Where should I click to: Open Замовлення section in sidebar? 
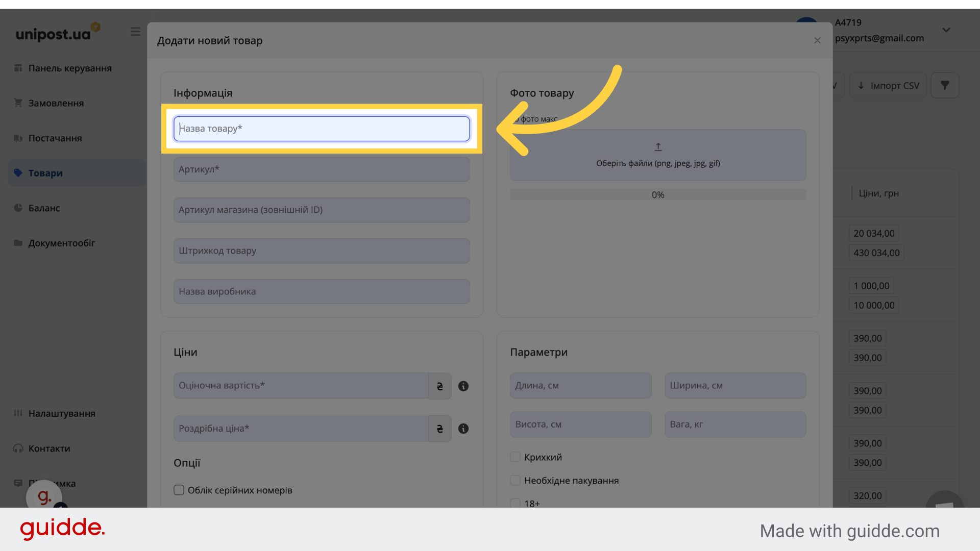(56, 103)
